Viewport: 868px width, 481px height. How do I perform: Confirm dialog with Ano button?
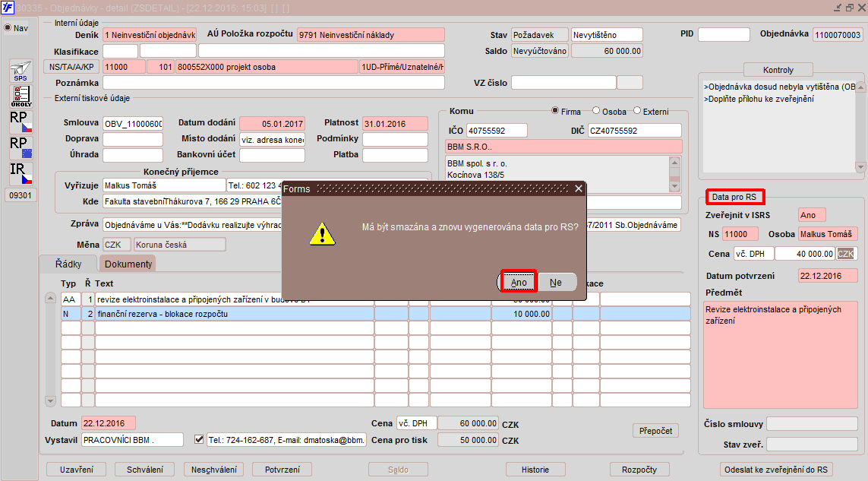[x=519, y=282]
